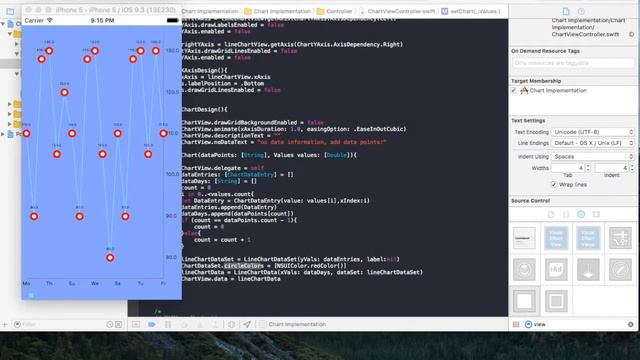The height and width of the screenshot is (360, 640).
Task: Reveal ChartViewController.swift in Finder using the arrow icon
Action: coord(631,34)
